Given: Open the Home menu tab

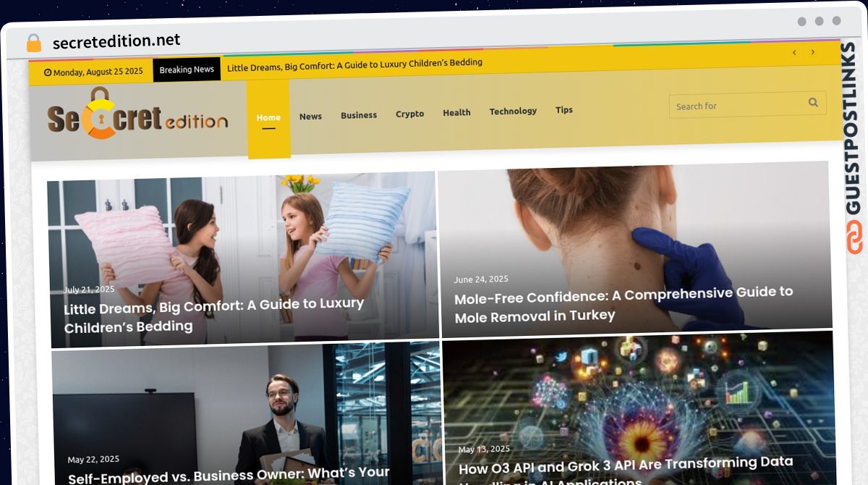Looking at the screenshot, I should click(x=268, y=119).
